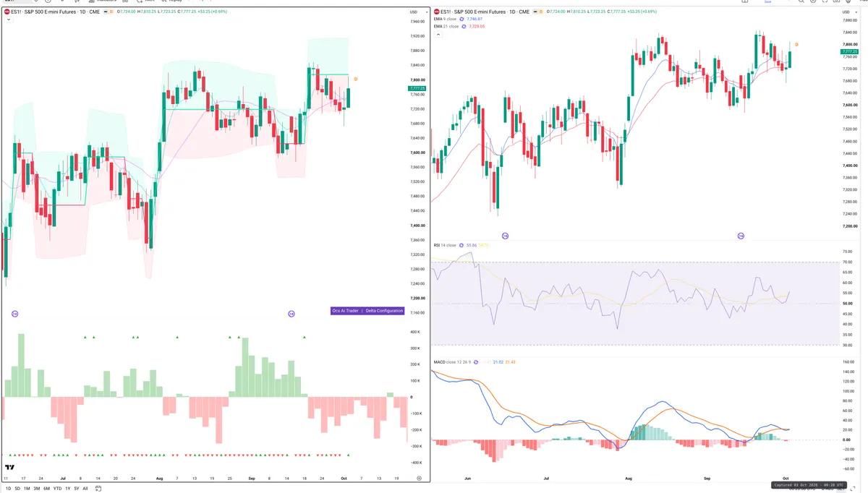Expand the left chart's legend chevron
This screenshot has width=868, height=493.
click(x=9, y=20)
